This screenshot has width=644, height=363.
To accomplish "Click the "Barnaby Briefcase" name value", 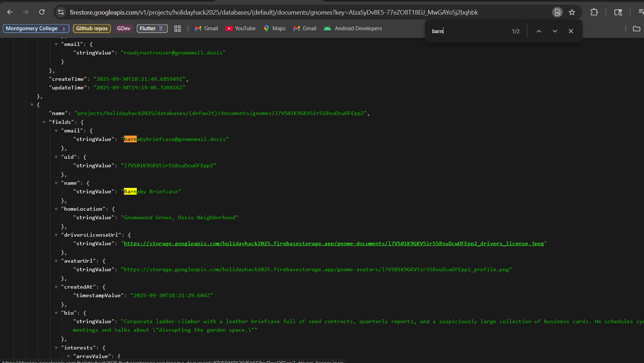I will pyautogui.click(x=151, y=191).
